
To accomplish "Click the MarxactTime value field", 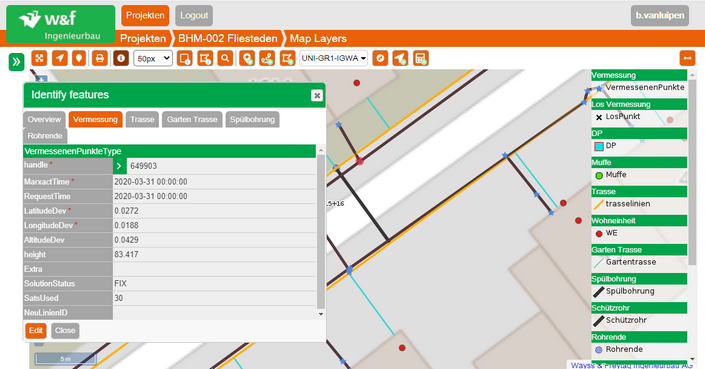I will coord(214,182).
